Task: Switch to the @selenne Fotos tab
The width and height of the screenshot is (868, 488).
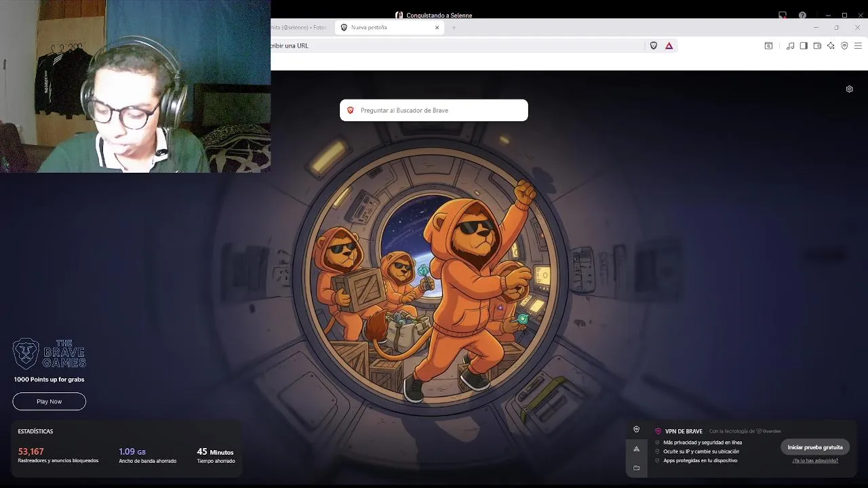Action: click(x=299, y=28)
